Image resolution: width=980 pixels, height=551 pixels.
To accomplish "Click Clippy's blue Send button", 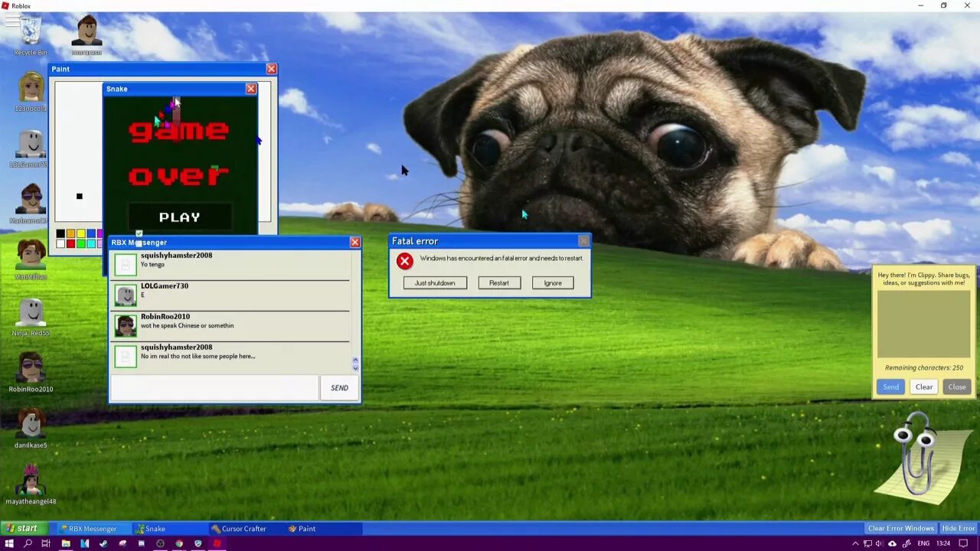I will (x=891, y=386).
